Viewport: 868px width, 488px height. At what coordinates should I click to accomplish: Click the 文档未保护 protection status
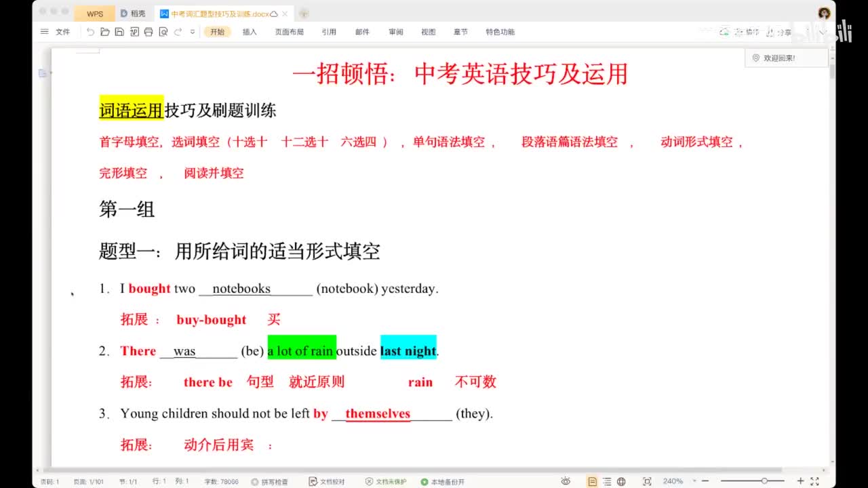[x=386, y=482]
